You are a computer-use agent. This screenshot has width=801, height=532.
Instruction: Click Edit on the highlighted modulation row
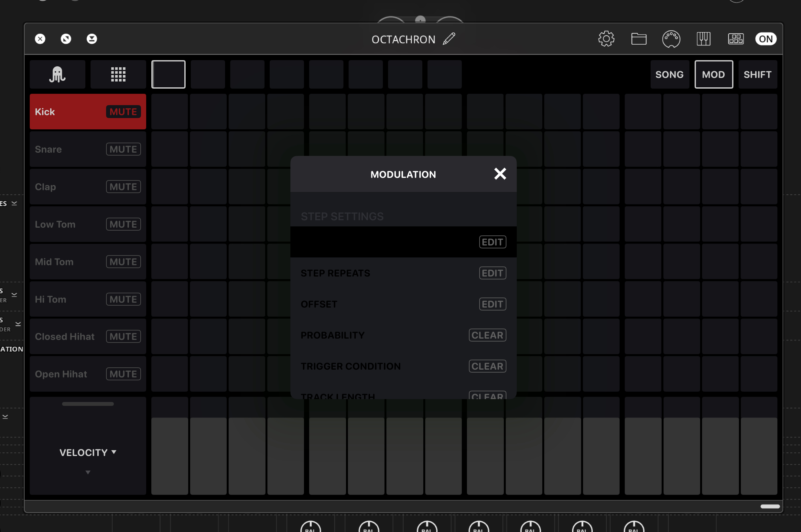tap(493, 242)
